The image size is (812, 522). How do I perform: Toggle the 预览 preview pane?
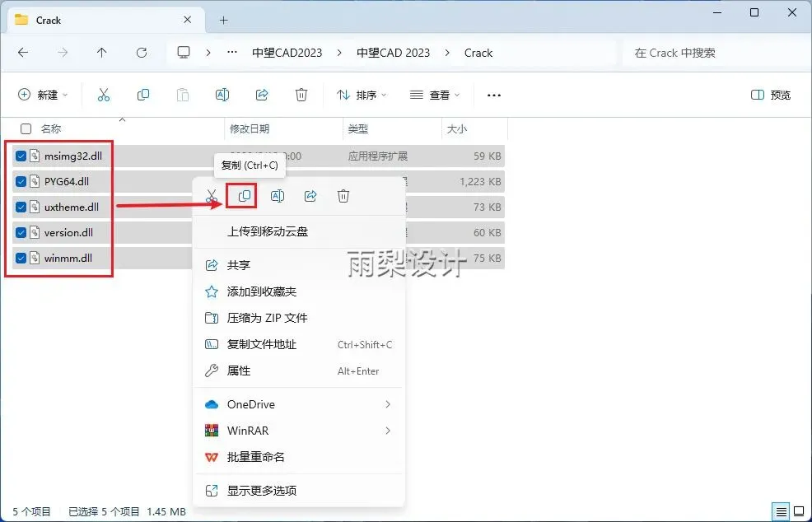[771, 95]
